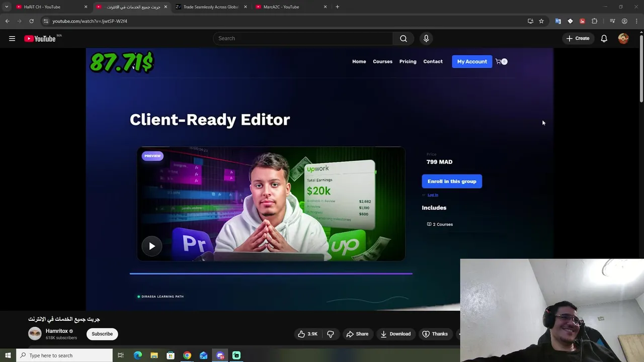Screen dimensions: 644x362
Task: Click the Windows taskbar search box
Action: [64, 355]
